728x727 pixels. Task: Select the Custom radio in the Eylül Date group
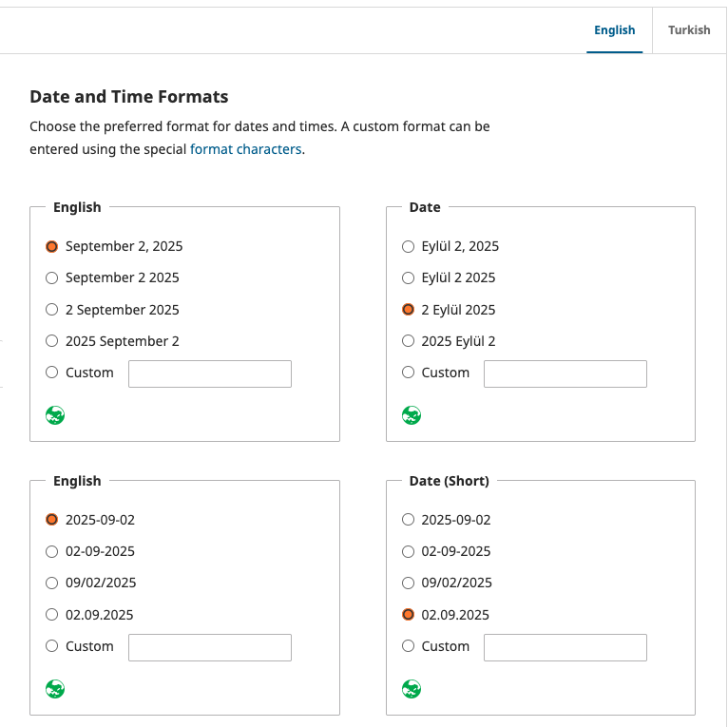(409, 373)
